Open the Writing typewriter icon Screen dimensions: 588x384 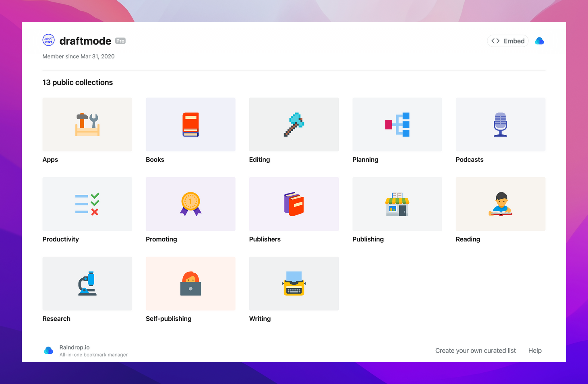(x=294, y=283)
